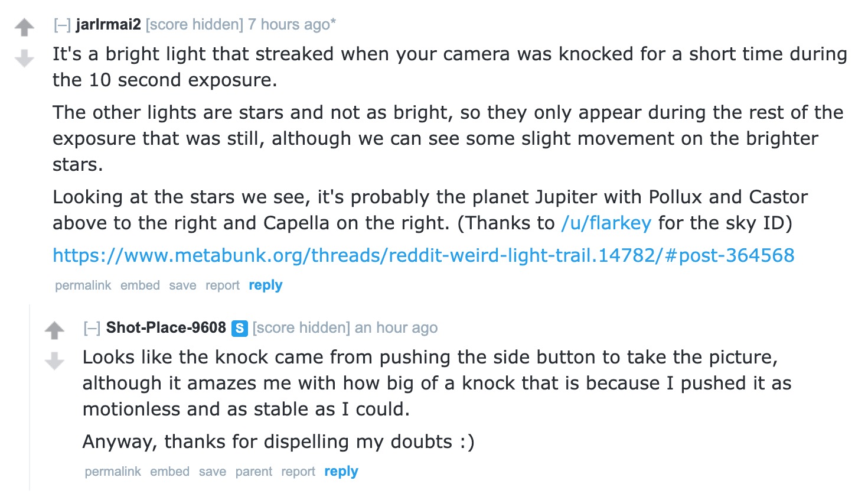Open the metabunk.org thread link

coord(423,255)
